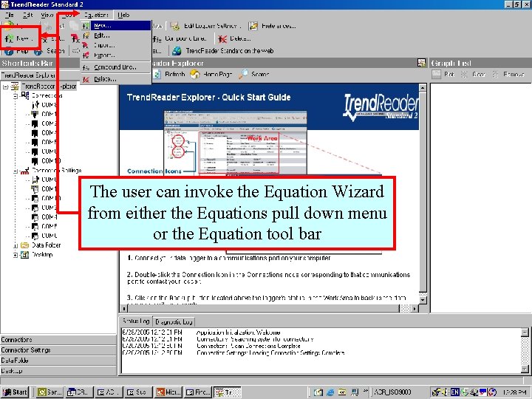Click the Connections button in the Shortcuts bar
This screenshot has width=532, height=399.
(x=58, y=340)
